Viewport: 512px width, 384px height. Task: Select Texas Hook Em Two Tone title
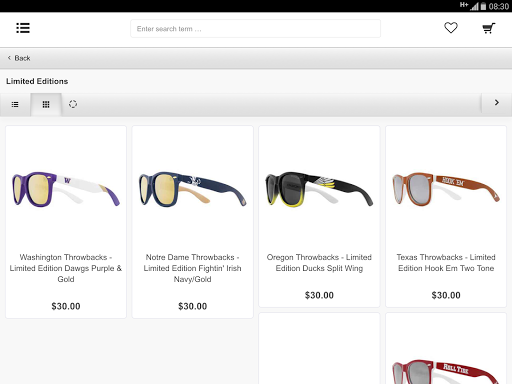pyautogui.click(x=446, y=263)
